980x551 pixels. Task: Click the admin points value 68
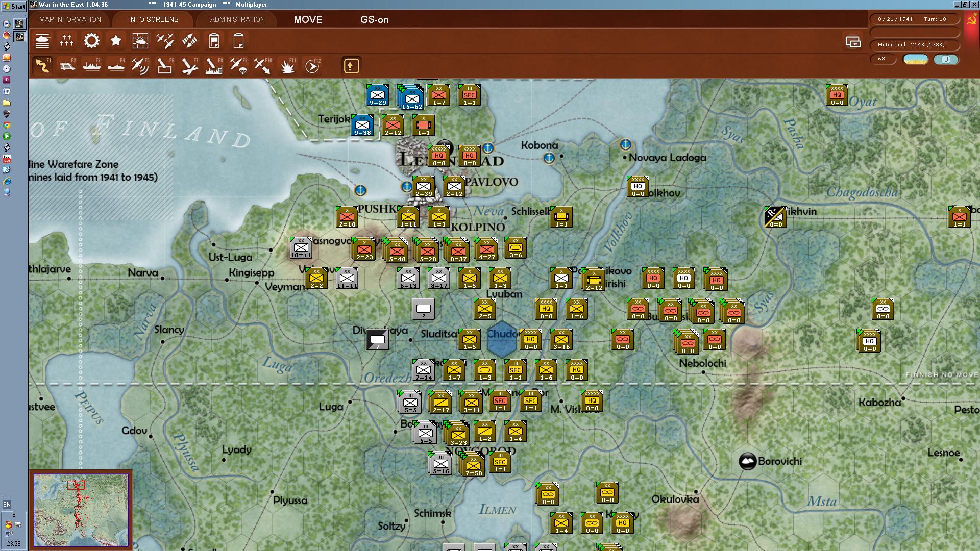pos(883,59)
